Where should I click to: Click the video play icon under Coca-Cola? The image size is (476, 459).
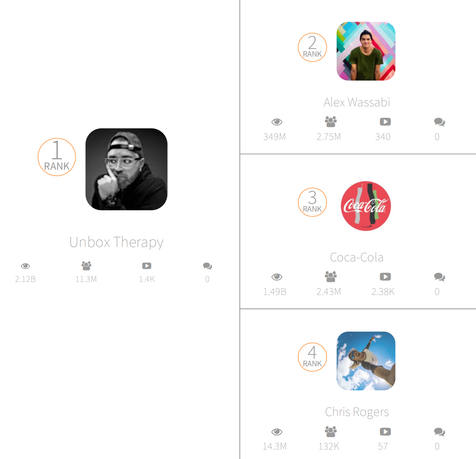[x=385, y=277]
